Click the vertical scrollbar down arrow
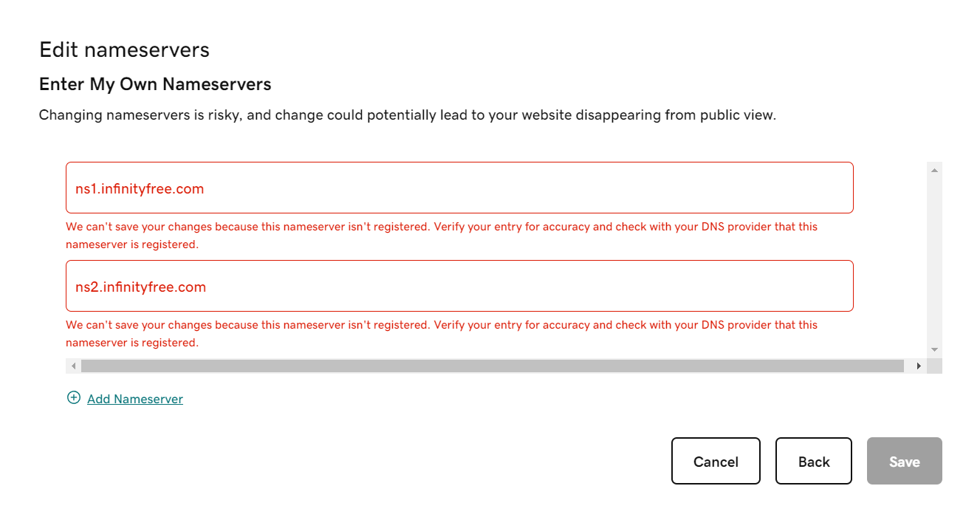The image size is (980, 517). (934, 349)
